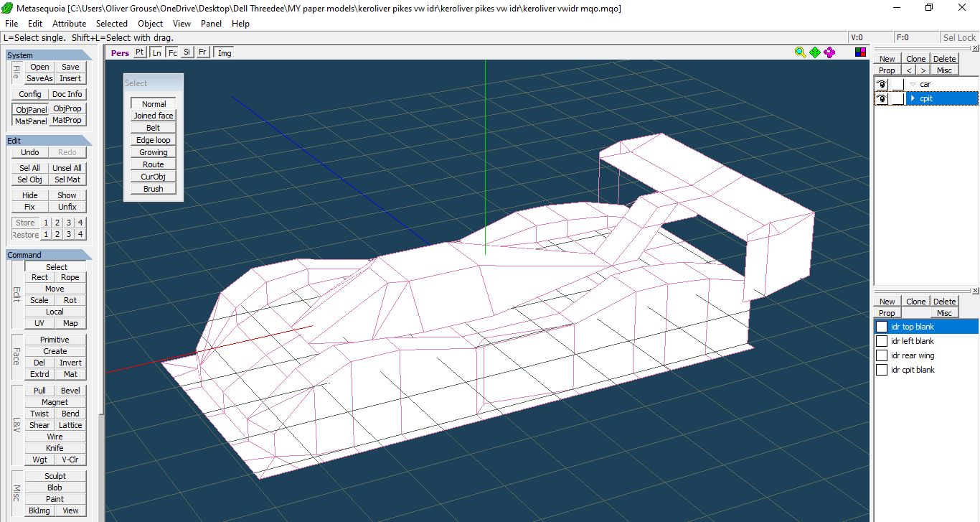
Task: Move object up with the < arrow button
Action: click(x=909, y=70)
